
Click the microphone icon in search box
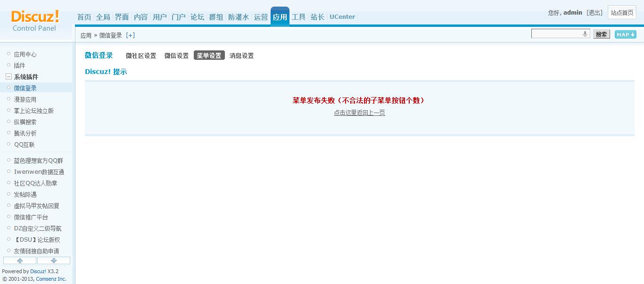click(585, 34)
